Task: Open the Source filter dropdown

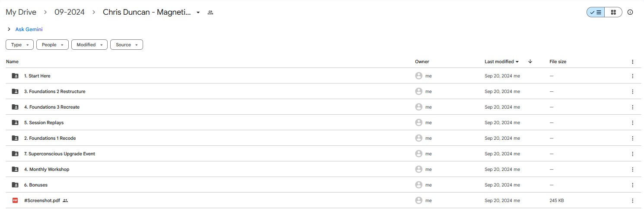Action: [x=127, y=45]
